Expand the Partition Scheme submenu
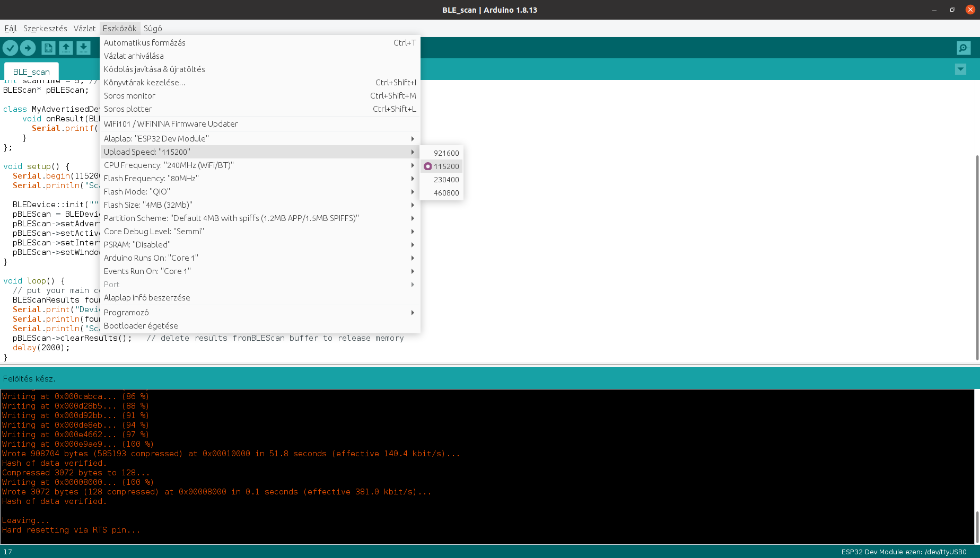 [x=260, y=218]
